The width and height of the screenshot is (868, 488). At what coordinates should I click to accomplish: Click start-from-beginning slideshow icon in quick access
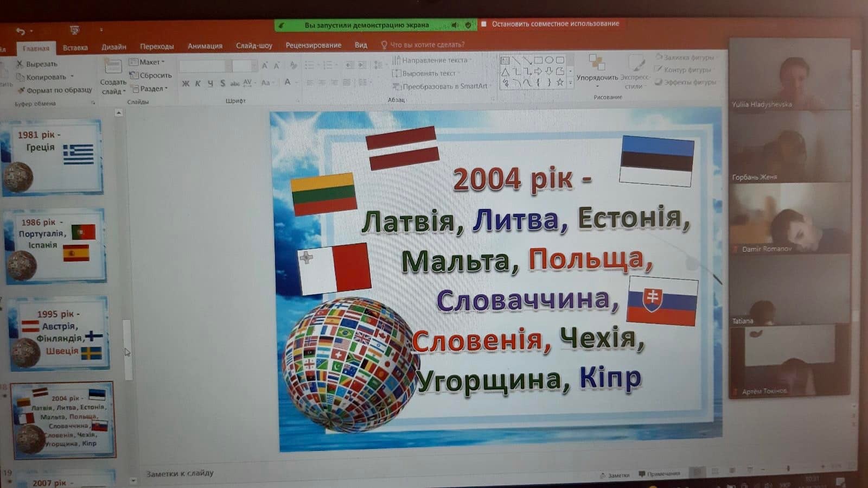(x=74, y=30)
